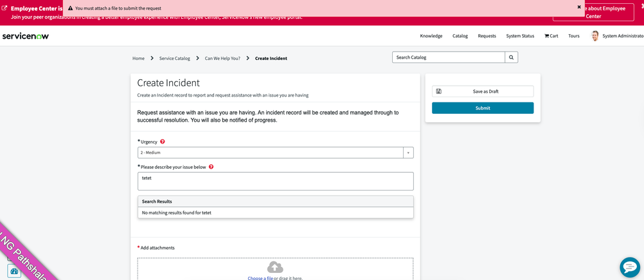Click the Submit button
Screen dimensions: 644x280
pyautogui.click(x=482, y=108)
